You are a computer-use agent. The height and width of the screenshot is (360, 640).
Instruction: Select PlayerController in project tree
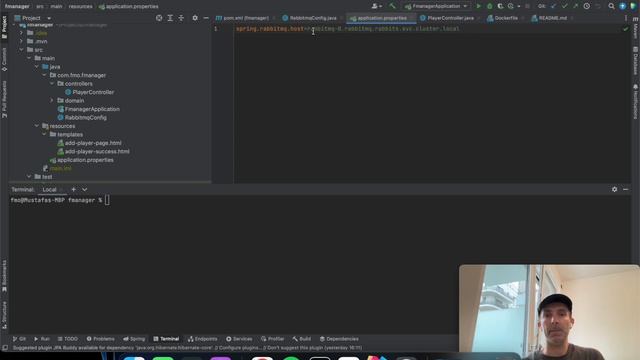(89, 92)
